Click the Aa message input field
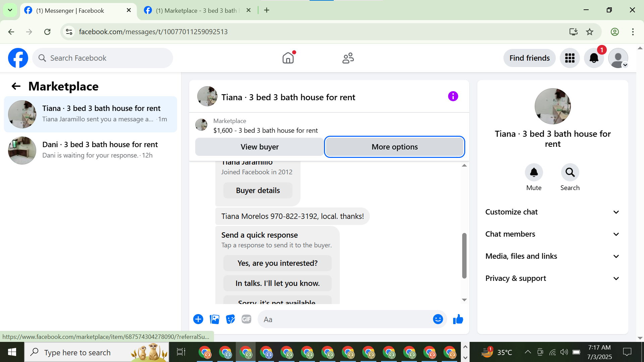The height and width of the screenshot is (362, 644). pyautogui.click(x=345, y=319)
